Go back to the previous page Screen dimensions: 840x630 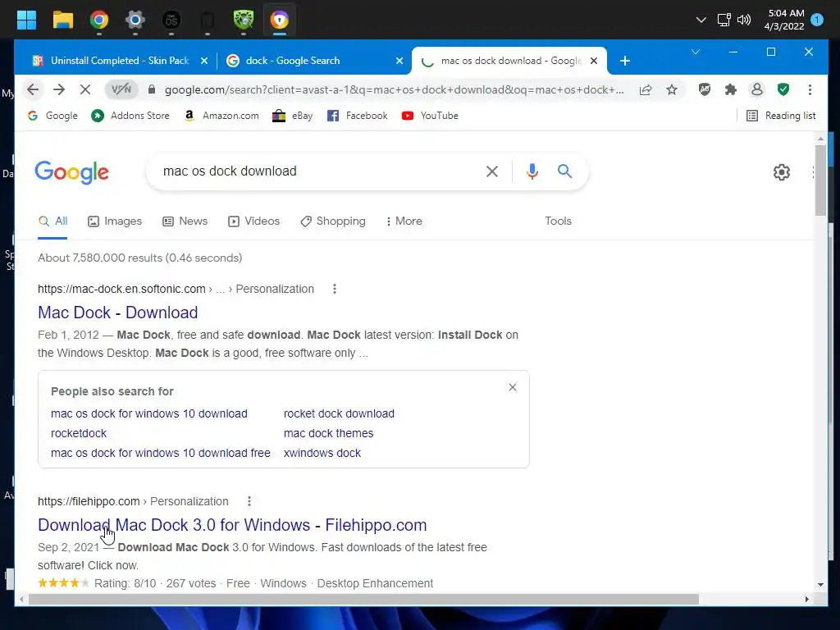(33, 89)
